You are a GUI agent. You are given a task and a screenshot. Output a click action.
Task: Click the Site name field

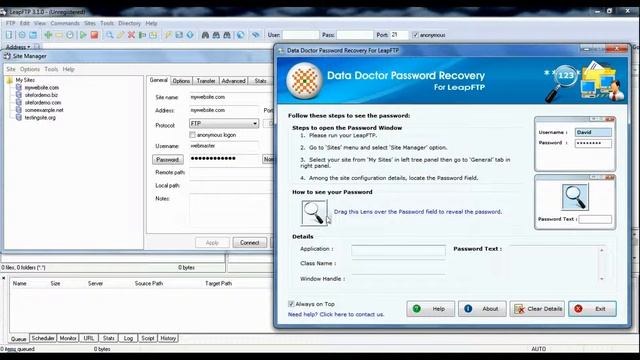pos(231,97)
